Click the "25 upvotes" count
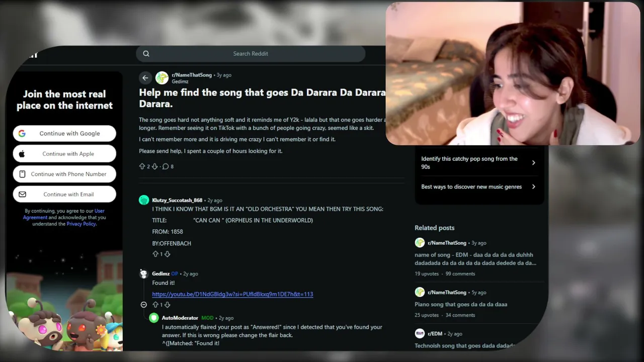 tap(427, 315)
